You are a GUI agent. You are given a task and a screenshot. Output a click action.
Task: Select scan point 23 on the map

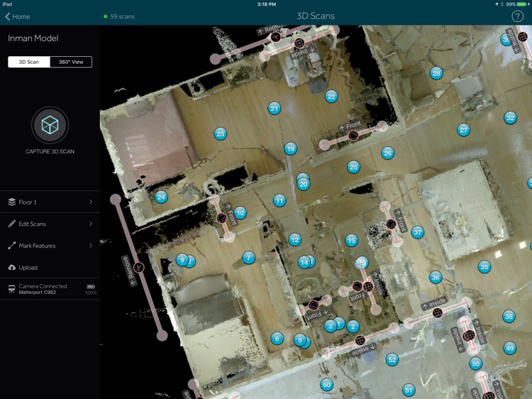tap(220, 133)
